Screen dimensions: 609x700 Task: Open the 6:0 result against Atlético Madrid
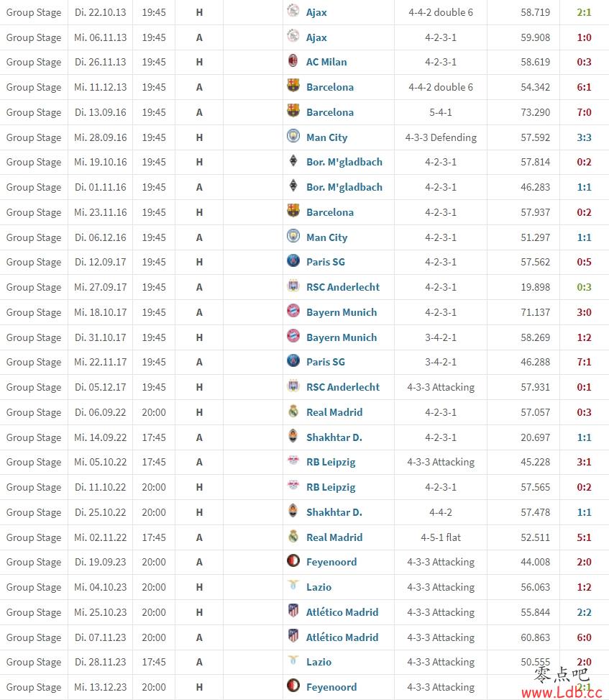point(584,637)
